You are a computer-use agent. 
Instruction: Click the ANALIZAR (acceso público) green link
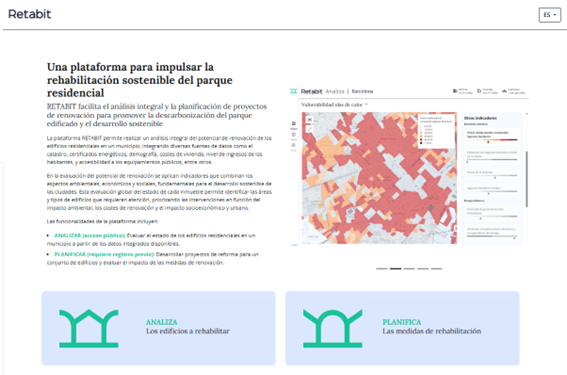tap(90, 235)
